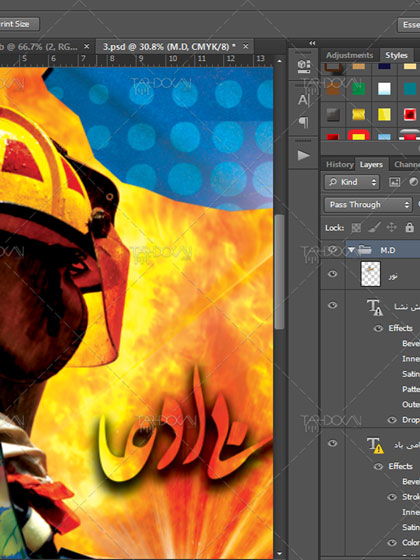Hide the M.D layer group
Image resolution: width=420 pixels, height=560 pixels.
[332, 249]
